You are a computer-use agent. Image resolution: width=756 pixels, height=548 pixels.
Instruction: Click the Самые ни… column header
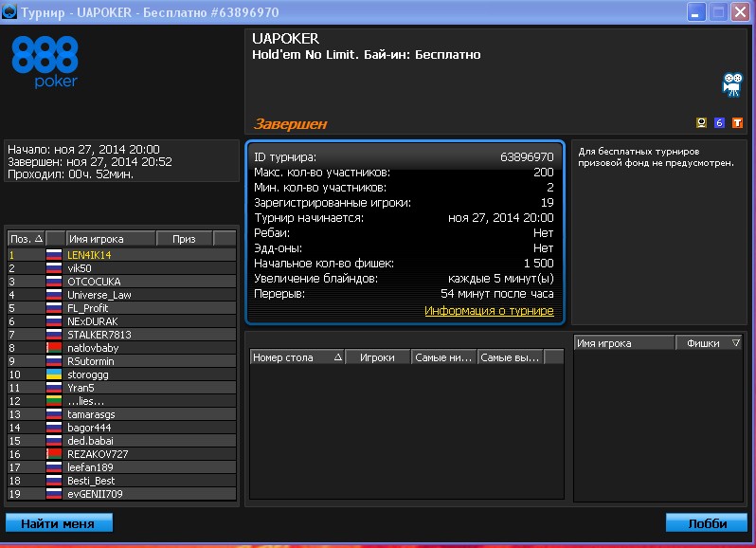(x=443, y=357)
